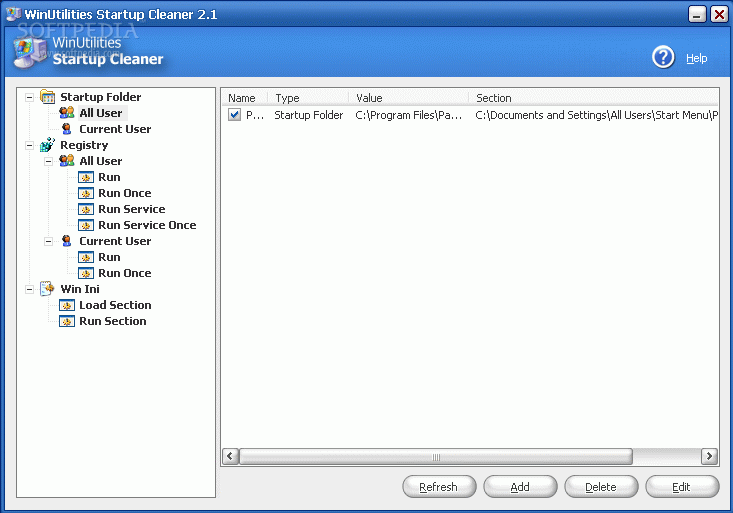Select Load Section label
Viewport: 733px width, 513px height.
coord(115,305)
